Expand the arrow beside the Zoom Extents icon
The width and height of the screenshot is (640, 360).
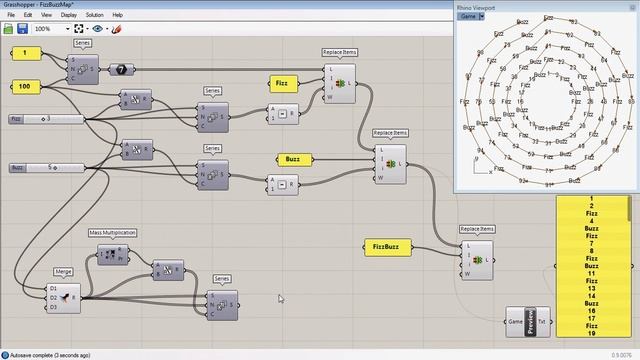tap(87, 29)
